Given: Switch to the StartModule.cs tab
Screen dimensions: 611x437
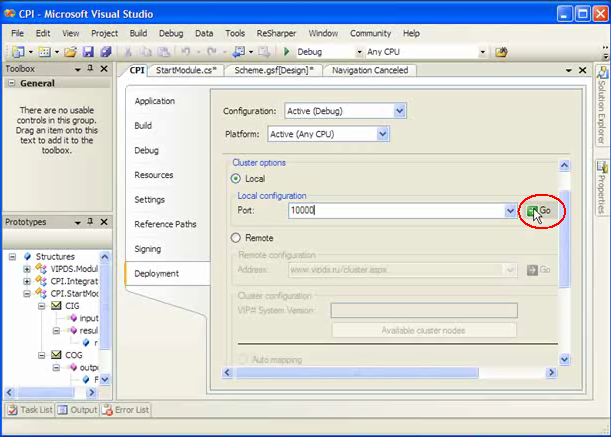Looking at the screenshot, I should pos(186,71).
